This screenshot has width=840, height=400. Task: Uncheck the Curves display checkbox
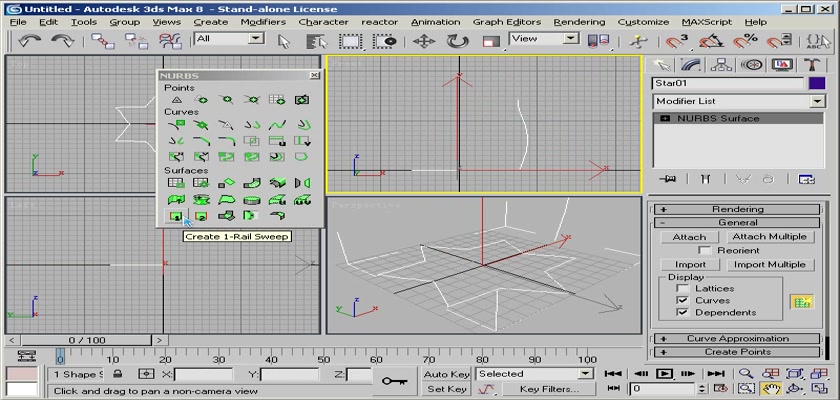[x=682, y=300]
